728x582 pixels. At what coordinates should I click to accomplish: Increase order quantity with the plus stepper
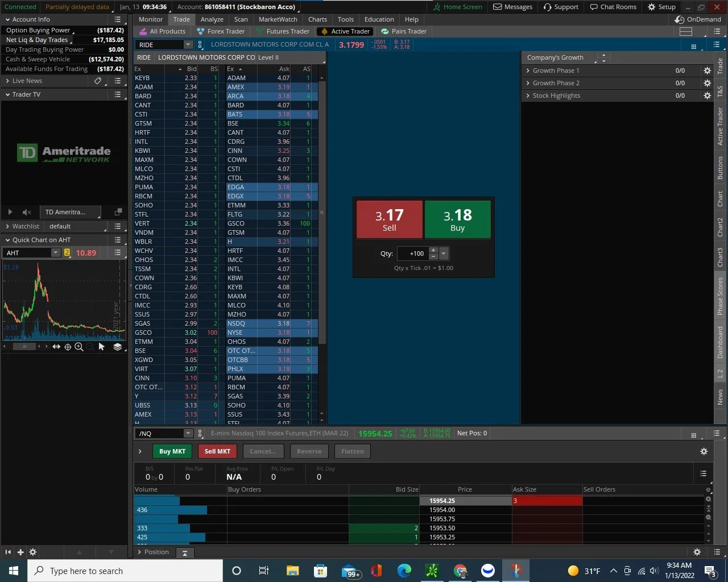click(433, 250)
